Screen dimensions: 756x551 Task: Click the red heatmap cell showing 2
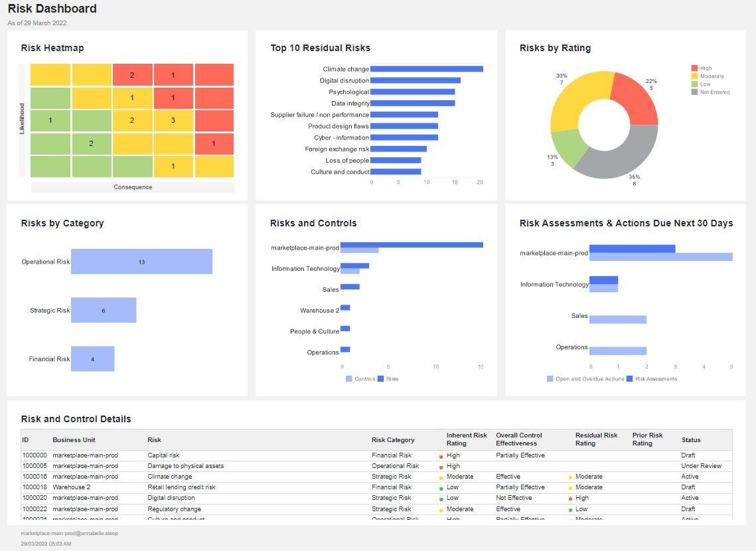132,75
